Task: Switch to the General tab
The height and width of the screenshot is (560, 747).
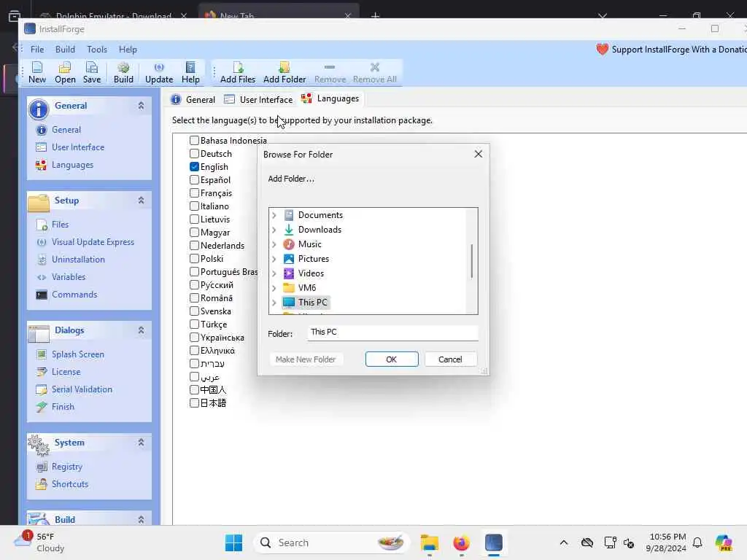Action: click(x=193, y=99)
